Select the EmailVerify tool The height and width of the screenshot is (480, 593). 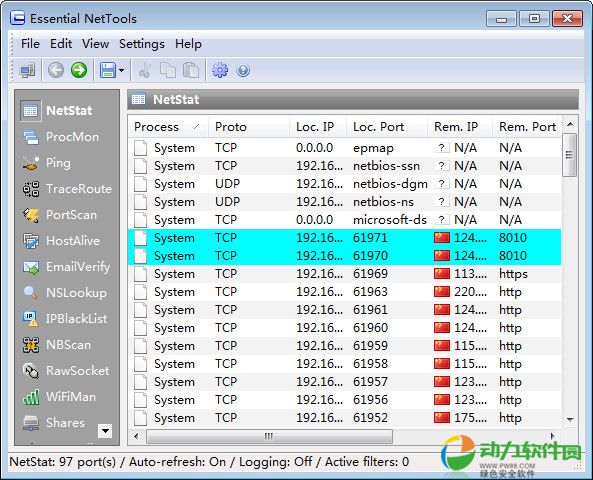pos(67,267)
